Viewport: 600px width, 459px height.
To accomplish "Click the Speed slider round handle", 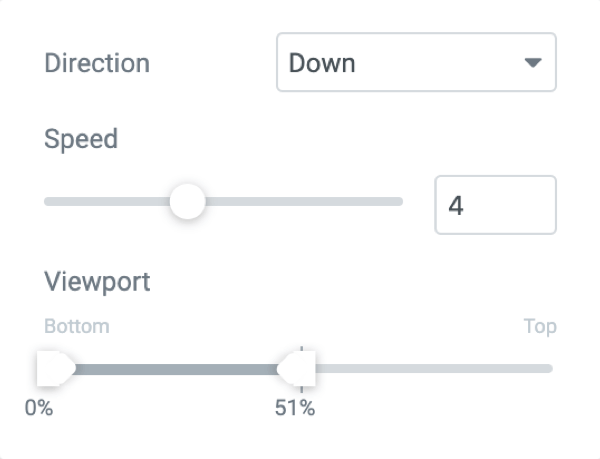I will pyautogui.click(x=187, y=202).
